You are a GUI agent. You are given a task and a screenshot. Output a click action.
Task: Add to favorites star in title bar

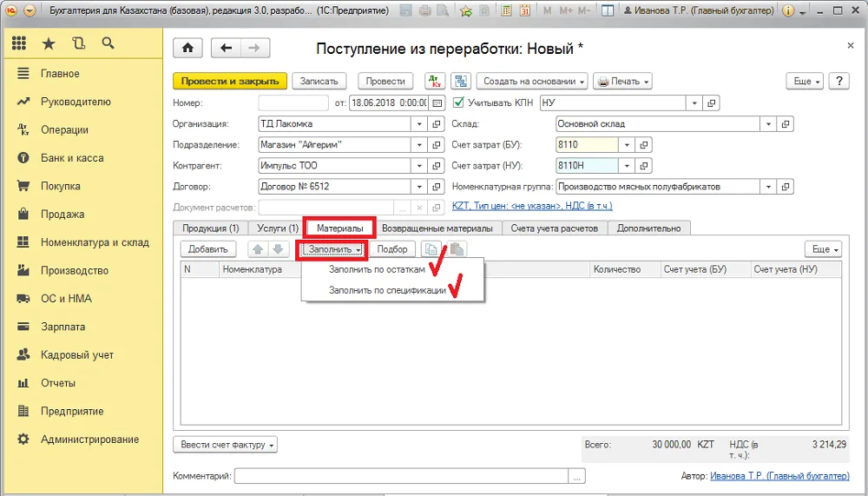pos(466,10)
